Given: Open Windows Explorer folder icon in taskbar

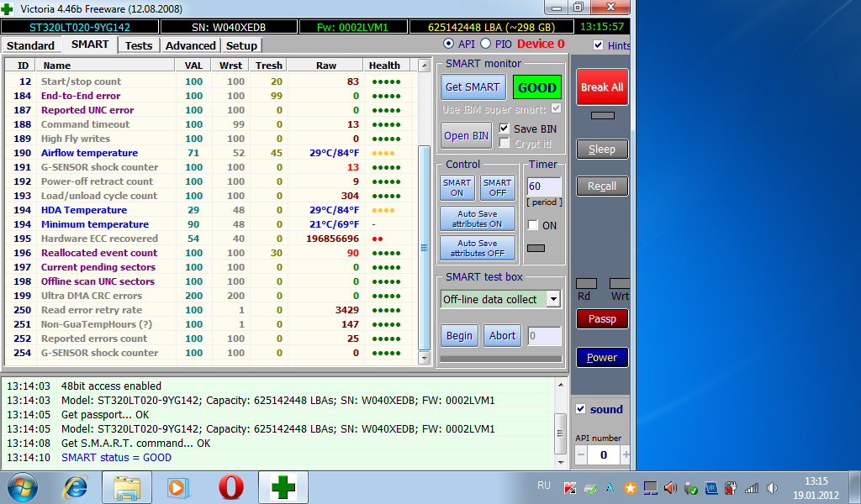Looking at the screenshot, I should 126,487.
